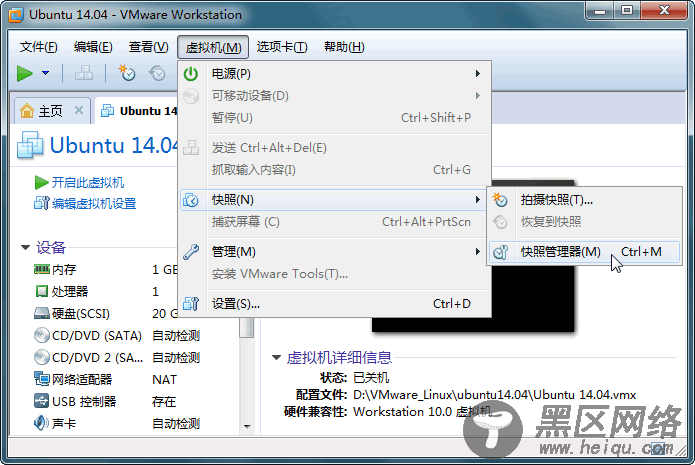
Task: Select the USB 控制器 device row
Action: click(x=106, y=402)
